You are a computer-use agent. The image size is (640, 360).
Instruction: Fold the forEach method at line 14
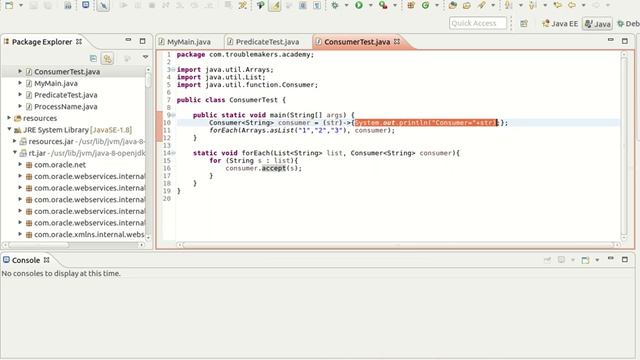(x=173, y=153)
